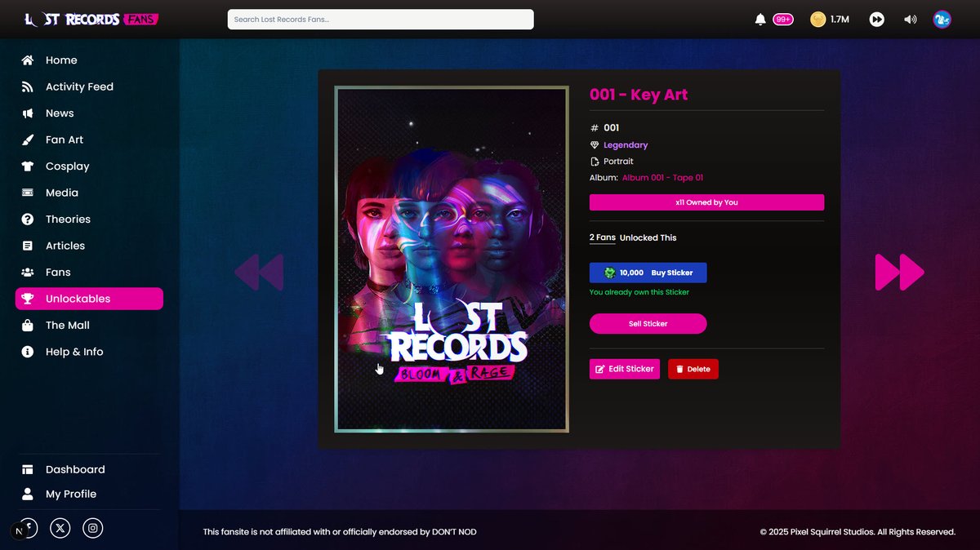980x550 pixels.
Task: Open Dashboard in the sidebar
Action: [89, 469]
